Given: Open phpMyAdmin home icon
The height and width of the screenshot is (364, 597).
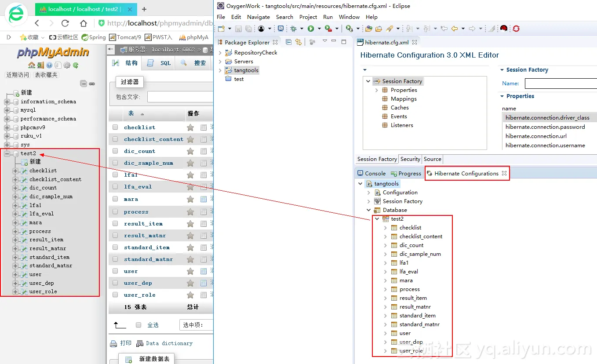Looking at the screenshot, I should 32,65.
